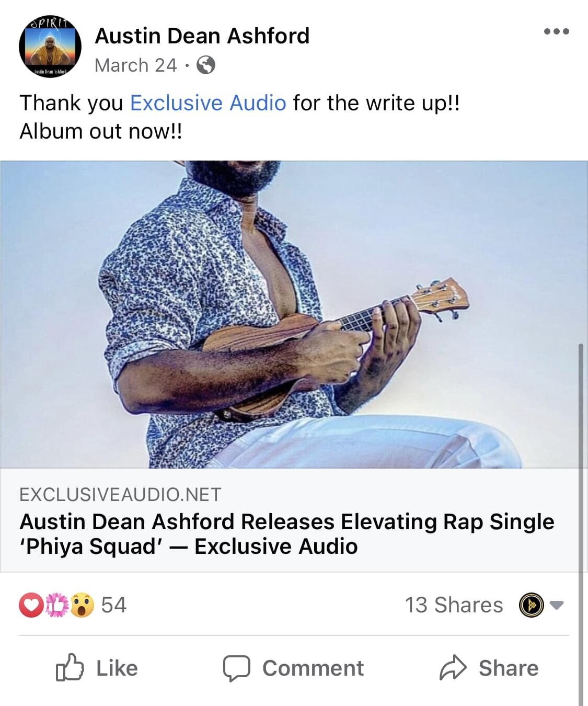Follow the Exclusive Audio tagged page link
Viewport: 588px width, 706px height.
[208, 103]
